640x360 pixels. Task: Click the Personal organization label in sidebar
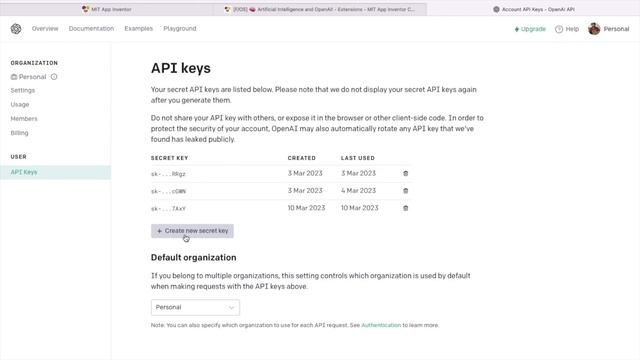32,77
